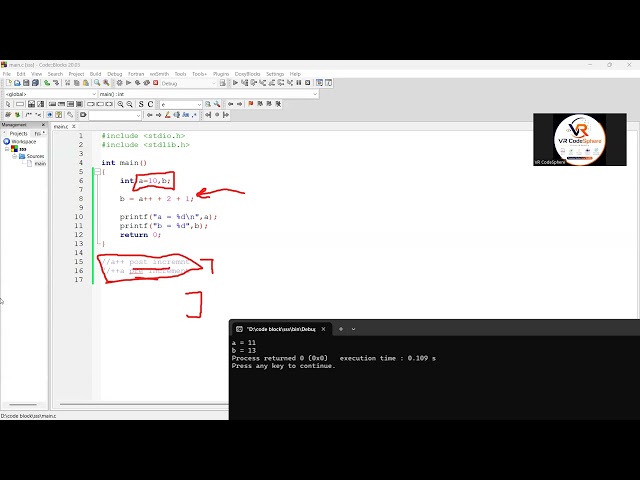Open the Settings menu
This screenshot has height=480, width=640.
(275, 74)
